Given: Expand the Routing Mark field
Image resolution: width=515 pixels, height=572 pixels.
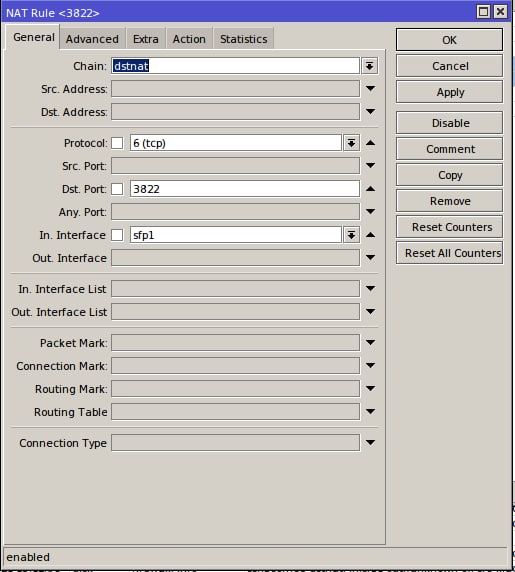Looking at the screenshot, I should click(x=370, y=389).
